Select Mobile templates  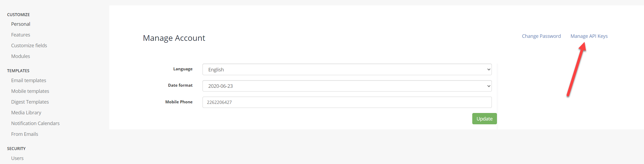(30, 91)
